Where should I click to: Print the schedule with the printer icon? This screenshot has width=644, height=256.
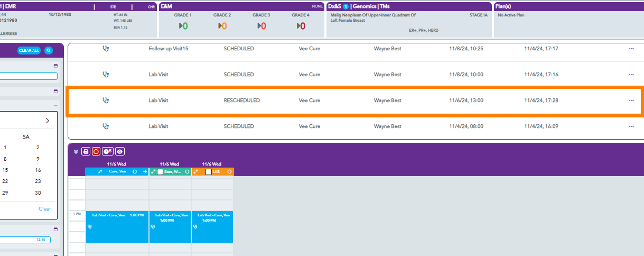[86, 151]
